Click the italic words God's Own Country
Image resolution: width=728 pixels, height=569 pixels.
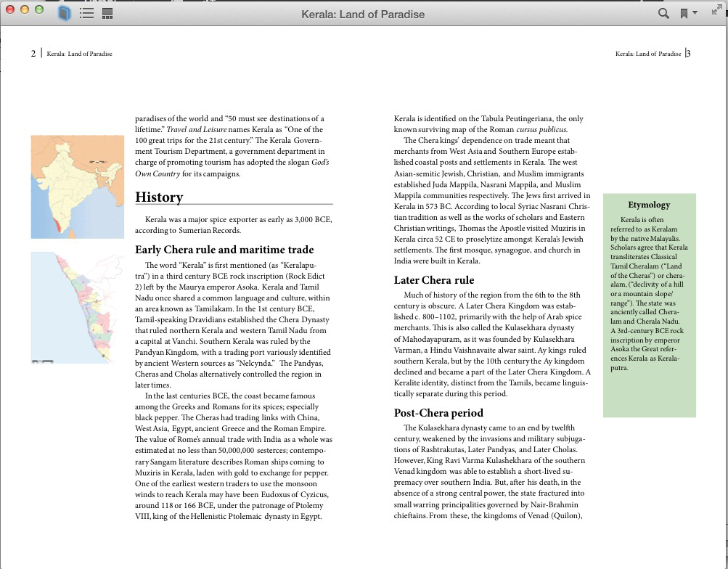coord(232,168)
